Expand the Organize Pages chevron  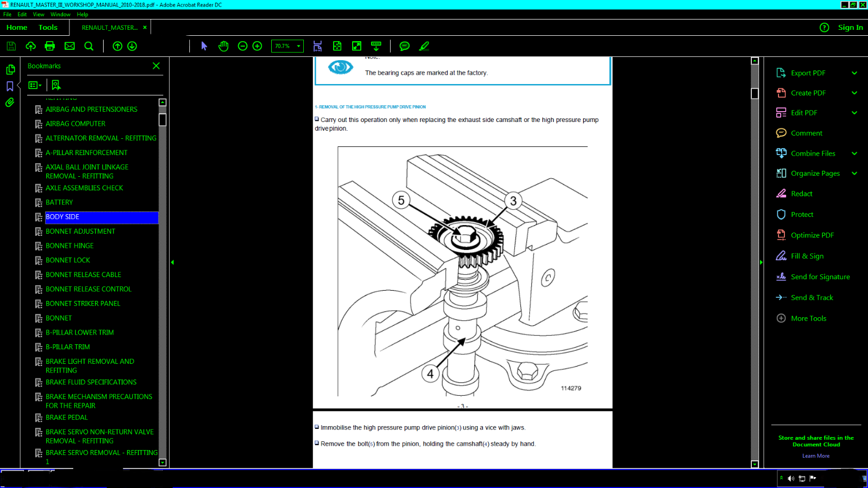(x=854, y=174)
